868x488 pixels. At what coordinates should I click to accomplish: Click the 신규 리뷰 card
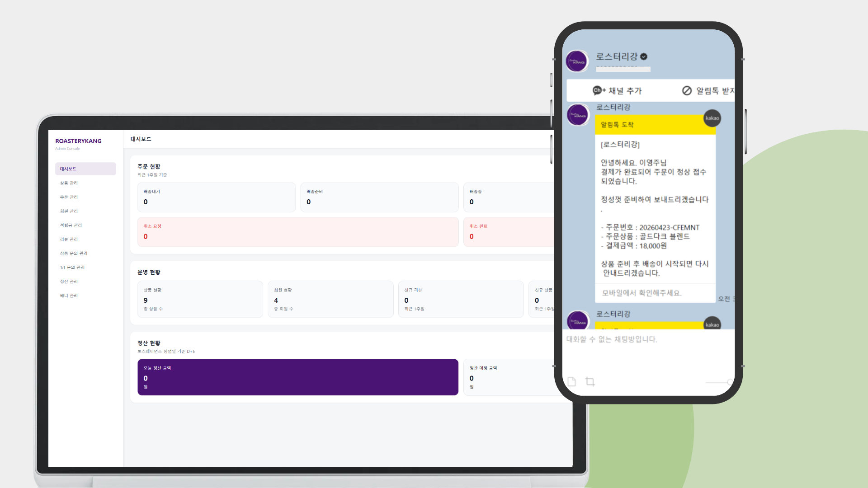(x=461, y=299)
